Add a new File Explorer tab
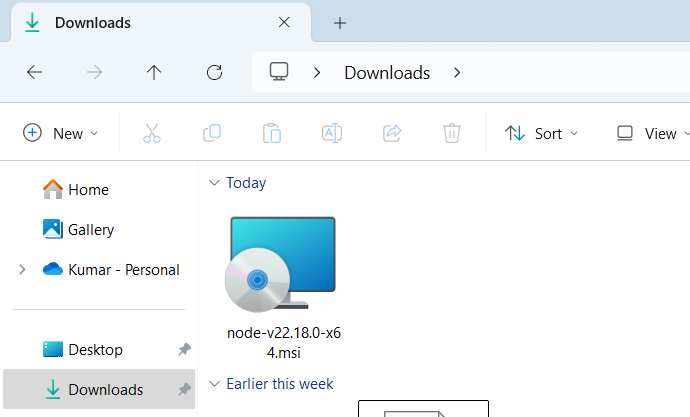Viewport: 690px width, 417px height. point(340,23)
